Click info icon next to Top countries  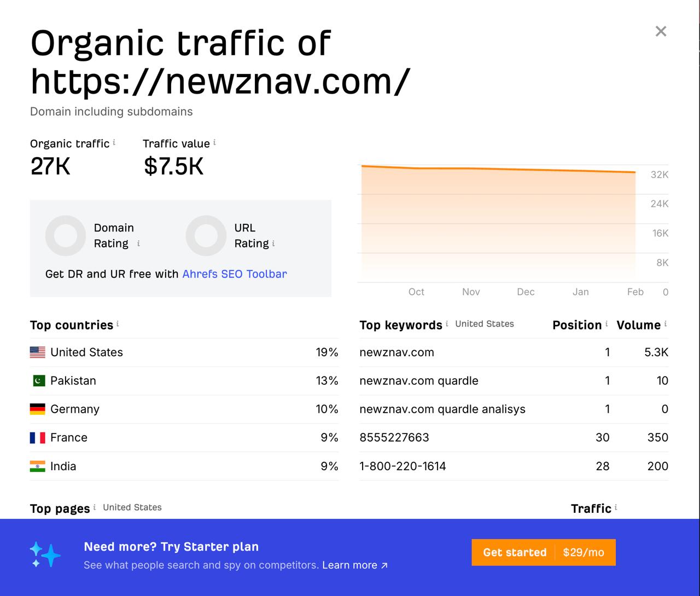coord(118,324)
